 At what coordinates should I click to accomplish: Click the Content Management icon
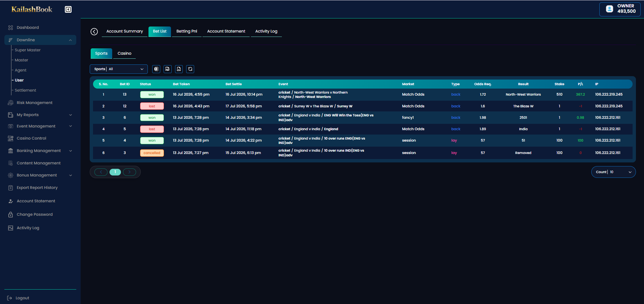(x=11, y=163)
